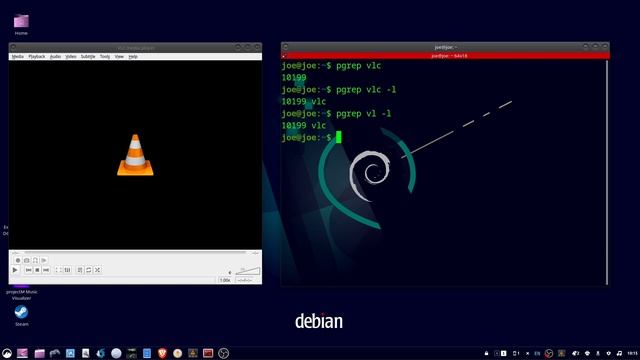This screenshot has width=640, height=360.
Task: Click the terminal vertical scrollbar
Action: click(607, 172)
